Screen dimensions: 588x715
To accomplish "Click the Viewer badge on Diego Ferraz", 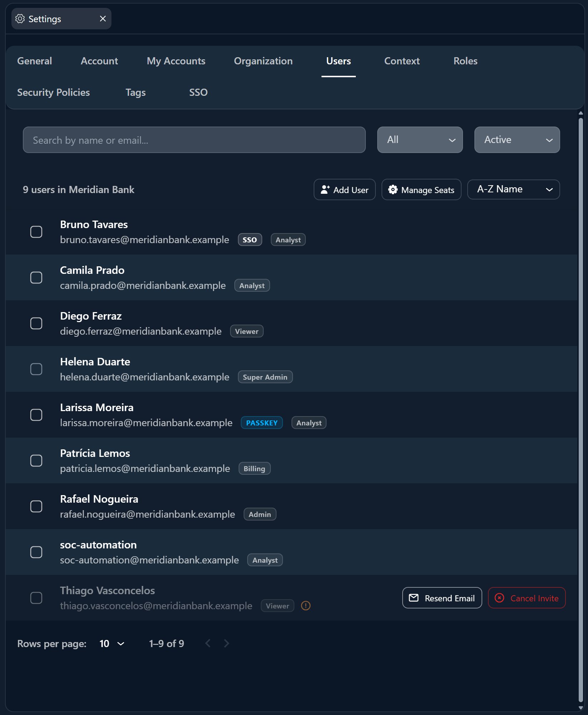I will pyautogui.click(x=246, y=331).
